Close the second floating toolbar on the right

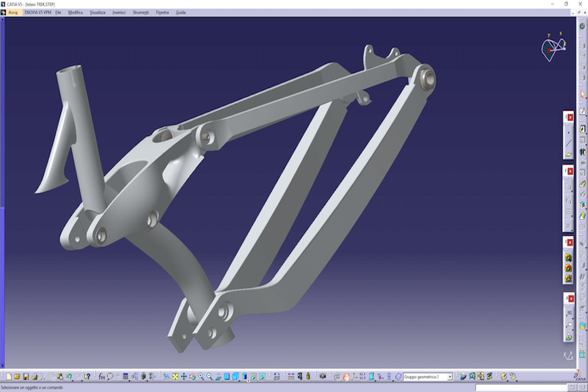(x=570, y=171)
